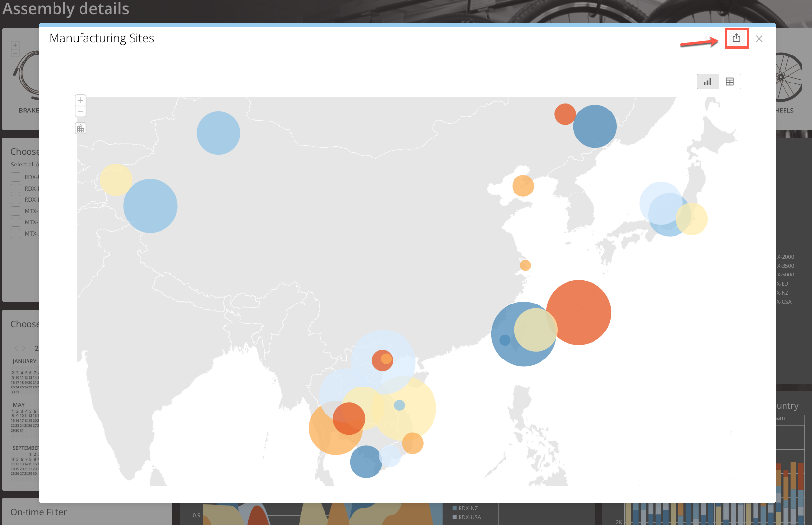Screen dimensions: 812x525
Task: Click the wheel part thumbnail in background
Action: [x=789, y=77]
